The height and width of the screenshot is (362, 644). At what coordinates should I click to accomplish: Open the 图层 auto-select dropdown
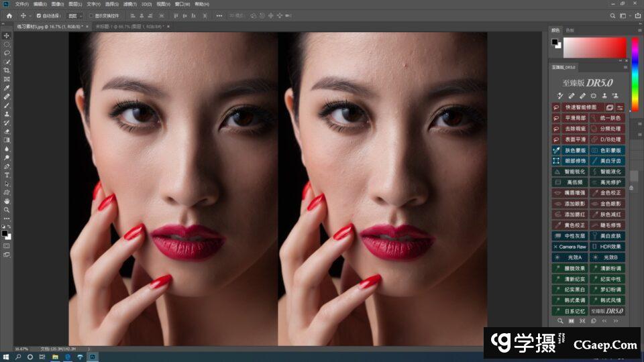tap(72, 15)
